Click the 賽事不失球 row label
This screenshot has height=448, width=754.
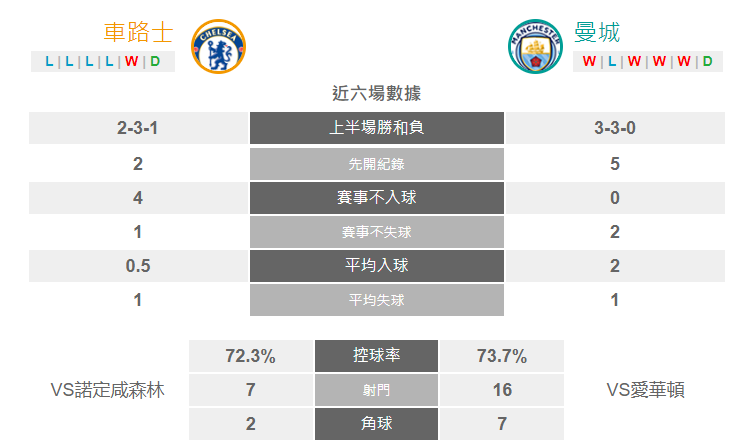click(377, 232)
